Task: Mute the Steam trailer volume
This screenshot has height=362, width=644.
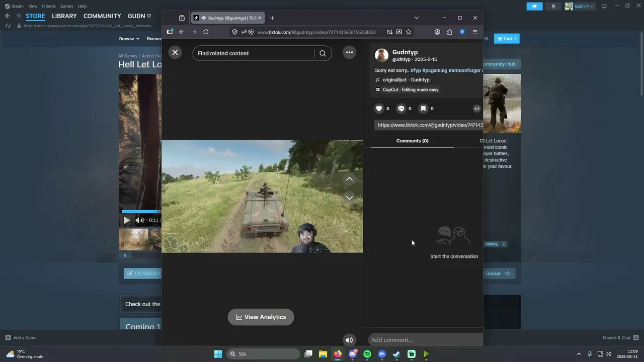Action: [x=140, y=220]
